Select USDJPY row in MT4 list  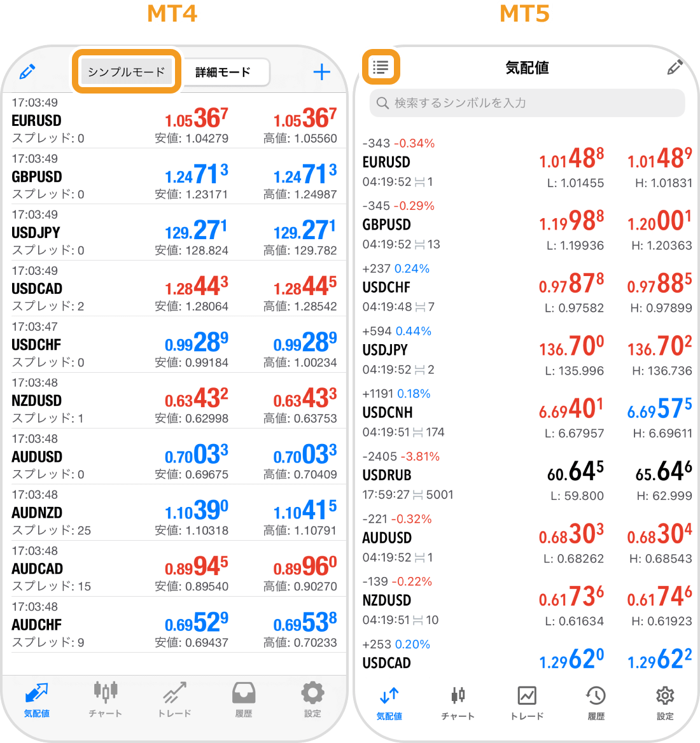click(174, 232)
